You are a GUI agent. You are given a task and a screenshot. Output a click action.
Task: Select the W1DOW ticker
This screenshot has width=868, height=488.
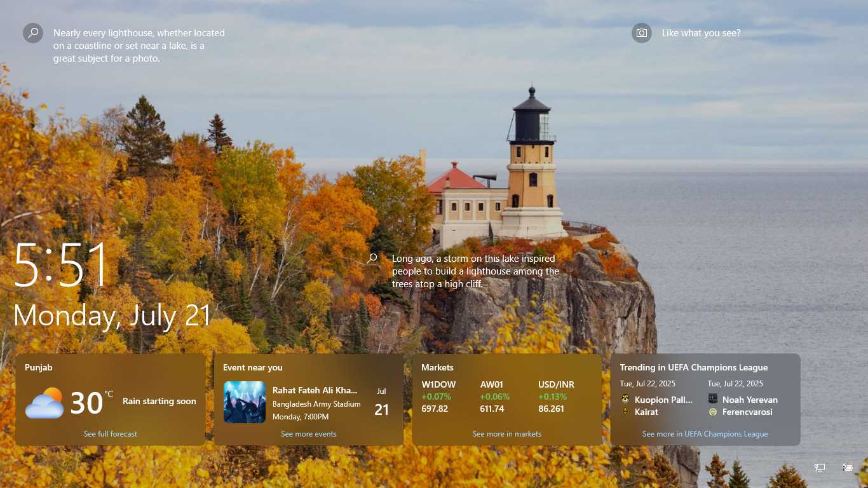(x=438, y=384)
